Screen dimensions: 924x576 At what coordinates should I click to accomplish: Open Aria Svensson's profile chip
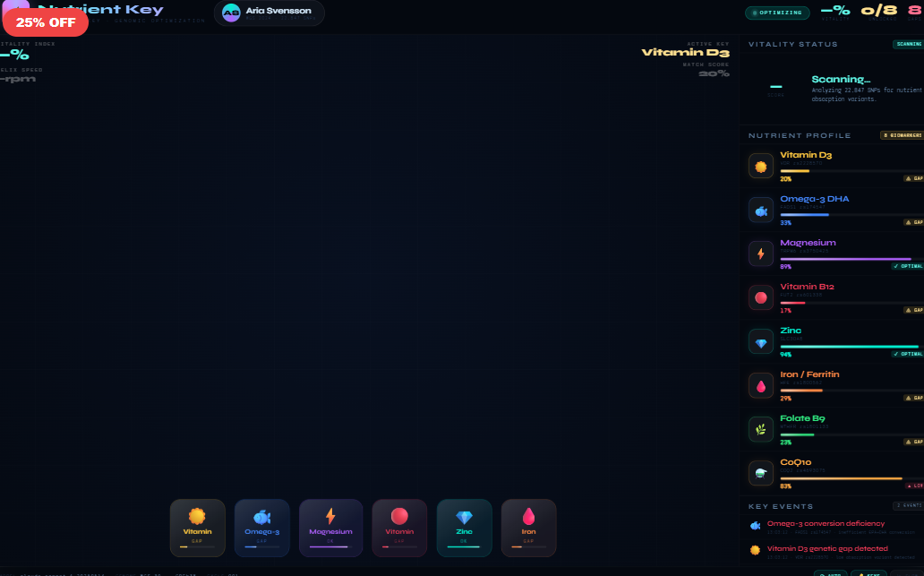pos(269,13)
